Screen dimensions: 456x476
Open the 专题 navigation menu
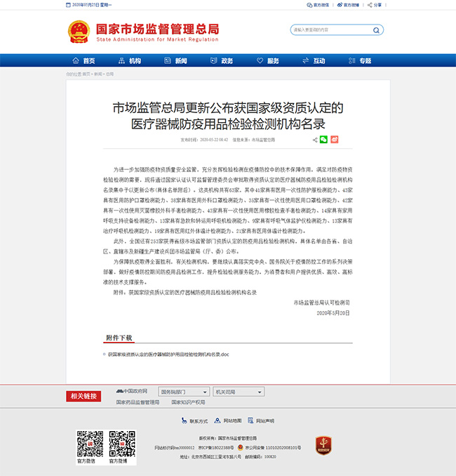coord(361,60)
